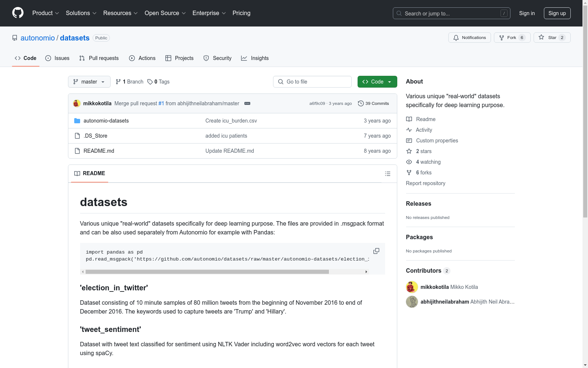The image size is (588, 368).
Task: Select the README tab header
Action: point(90,173)
